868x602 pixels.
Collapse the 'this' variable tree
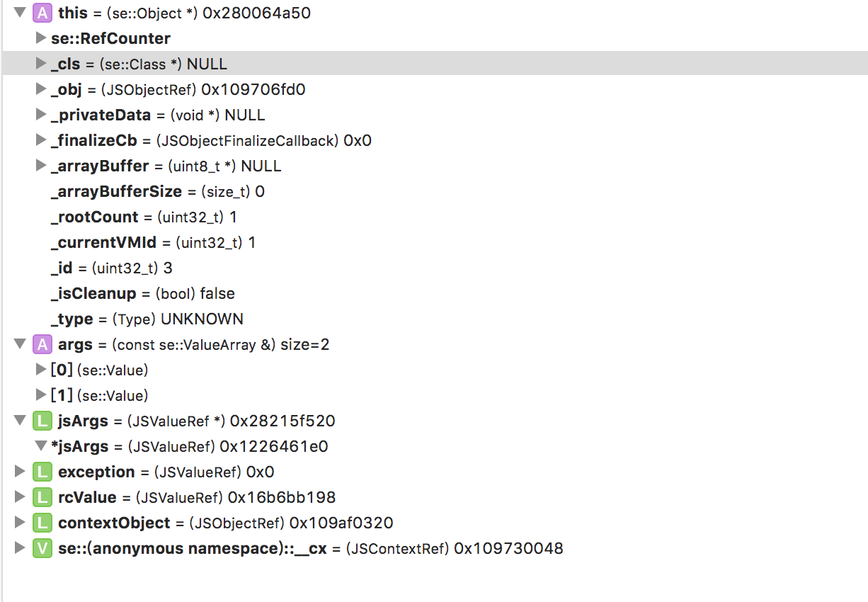[19, 13]
